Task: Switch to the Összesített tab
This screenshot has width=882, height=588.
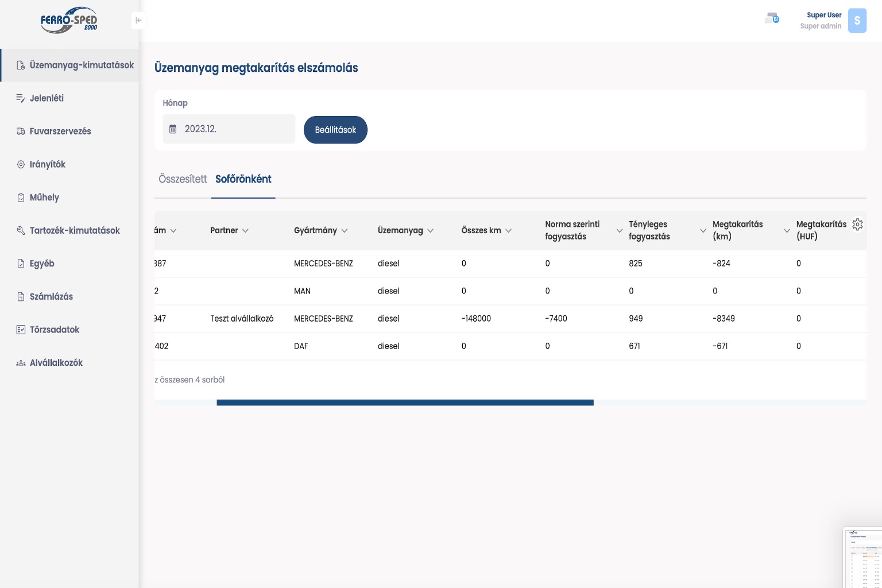Action: coord(183,179)
